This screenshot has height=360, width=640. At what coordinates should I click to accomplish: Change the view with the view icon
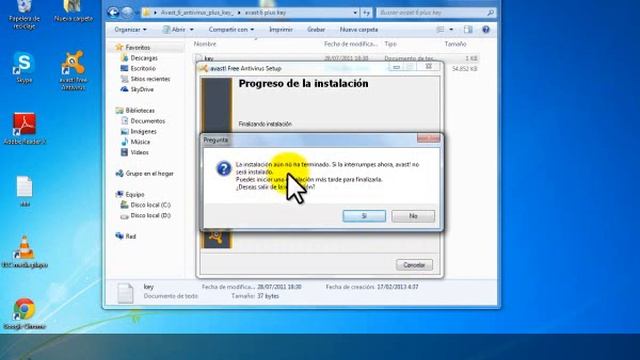click(440, 29)
